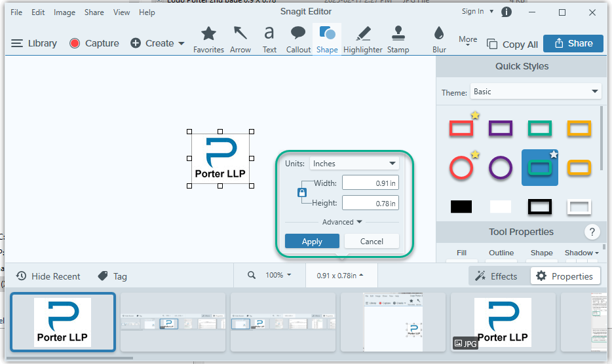This screenshot has width=612, height=364.
Task: Choose the Highlighter tool
Action: (362, 39)
